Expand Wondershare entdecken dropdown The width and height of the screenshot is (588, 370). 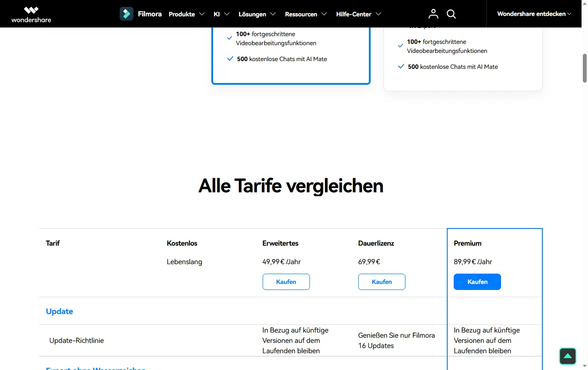534,14
